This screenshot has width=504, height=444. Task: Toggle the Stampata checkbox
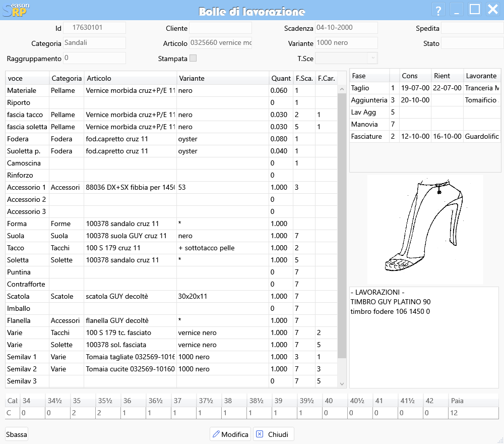193,58
